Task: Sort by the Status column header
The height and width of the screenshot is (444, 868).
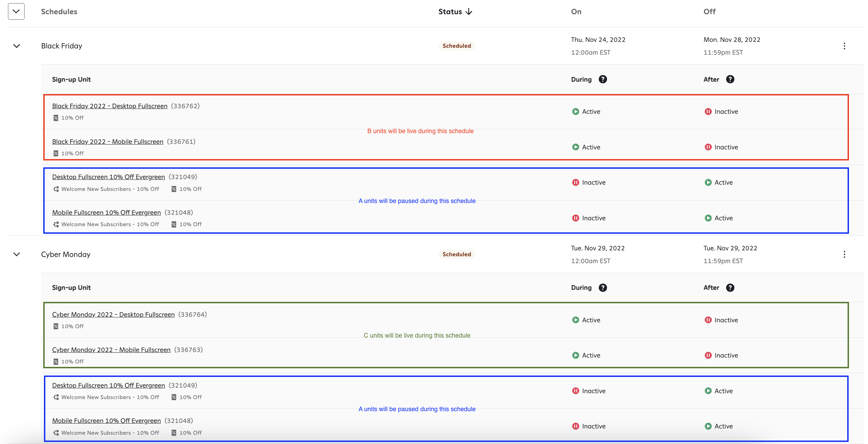Action: (x=450, y=12)
